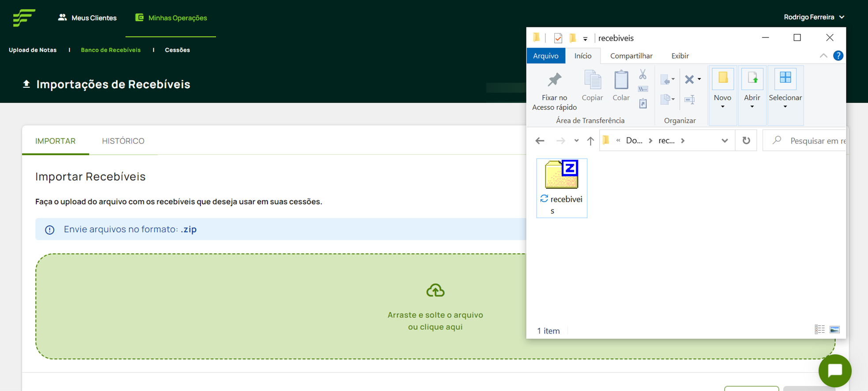Open the chat bubble widget
868x391 pixels.
tap(834, 371)
